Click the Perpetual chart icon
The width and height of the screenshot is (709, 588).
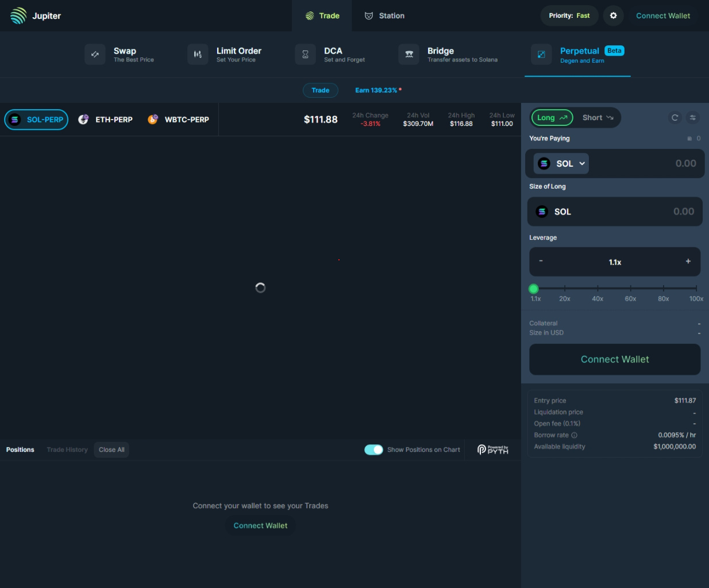(541, 55)
